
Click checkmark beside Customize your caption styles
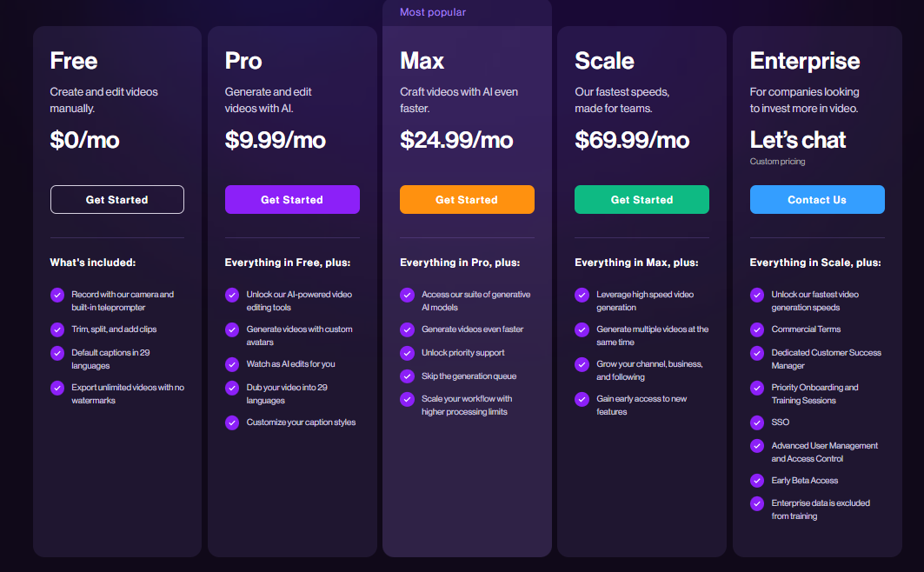pos(232,422)
